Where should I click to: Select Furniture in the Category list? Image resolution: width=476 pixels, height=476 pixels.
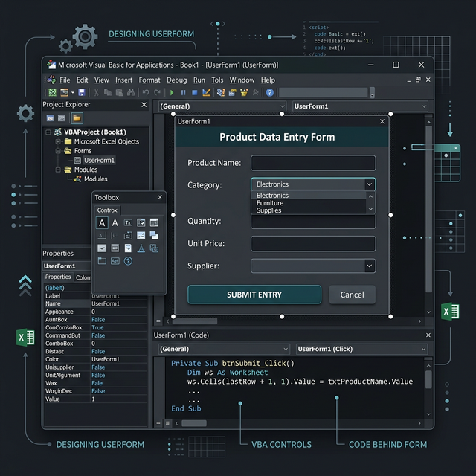(309, 203)
